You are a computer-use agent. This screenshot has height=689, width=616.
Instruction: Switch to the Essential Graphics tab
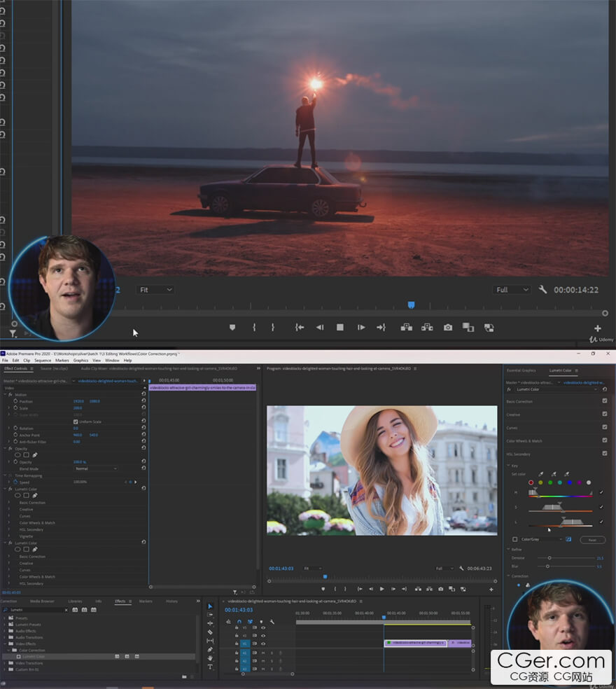point(521,370)
